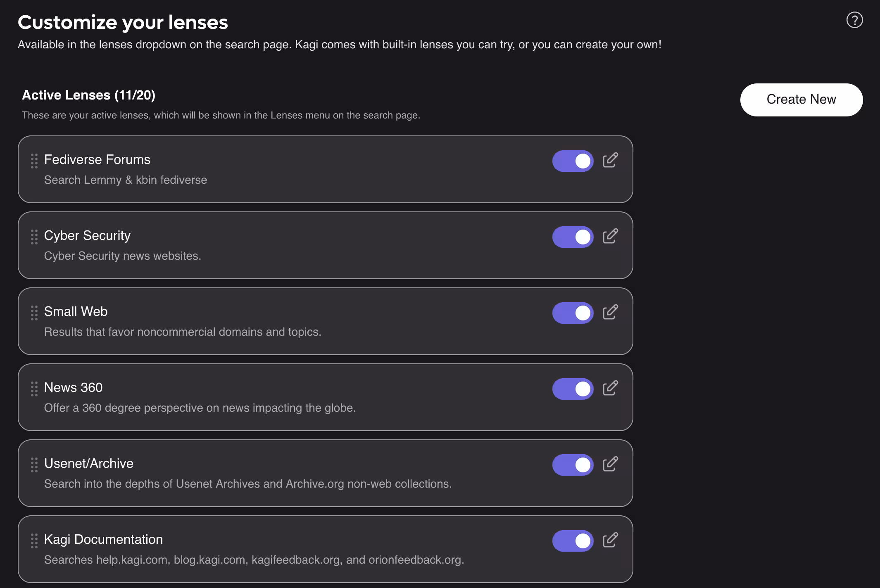880x588 pixels.
Task: Disable the Fediverse Forums lens toggle
Action: click(573, 161)
